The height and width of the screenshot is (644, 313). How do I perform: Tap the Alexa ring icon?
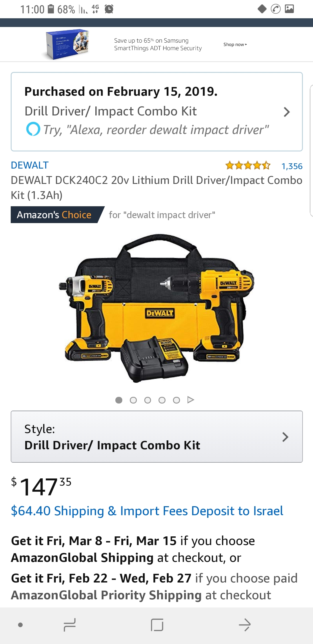[x=33, y=129]
